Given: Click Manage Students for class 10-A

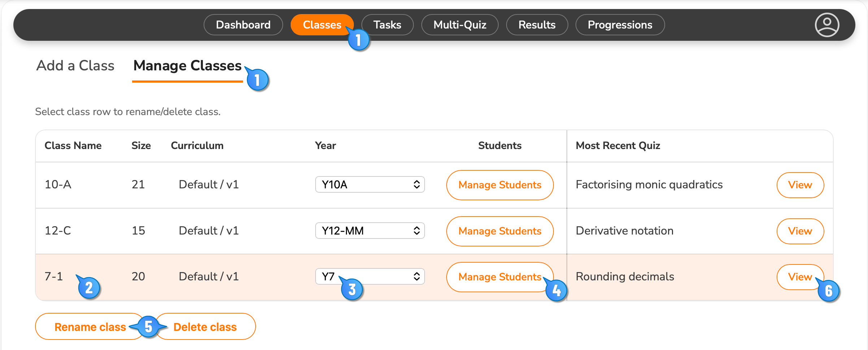Looking at the screenshot, I should [x=500, y=185].
